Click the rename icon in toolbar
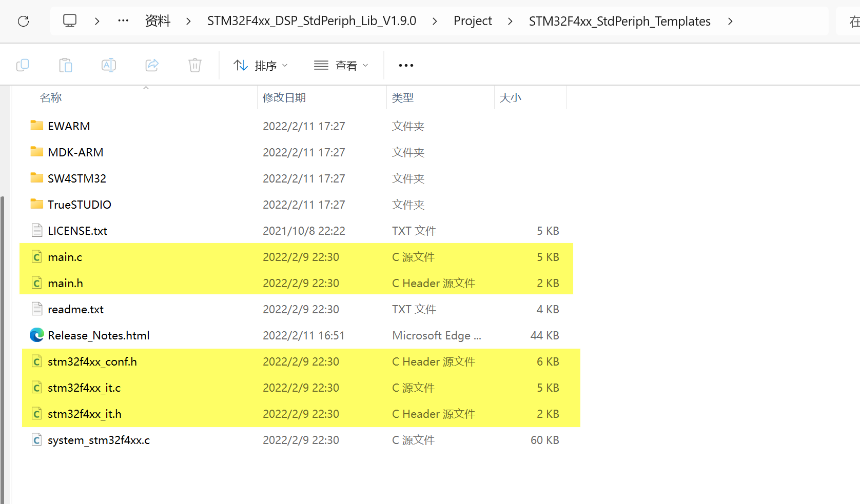This screenshot has width=860, height=504. click(109, 65)
